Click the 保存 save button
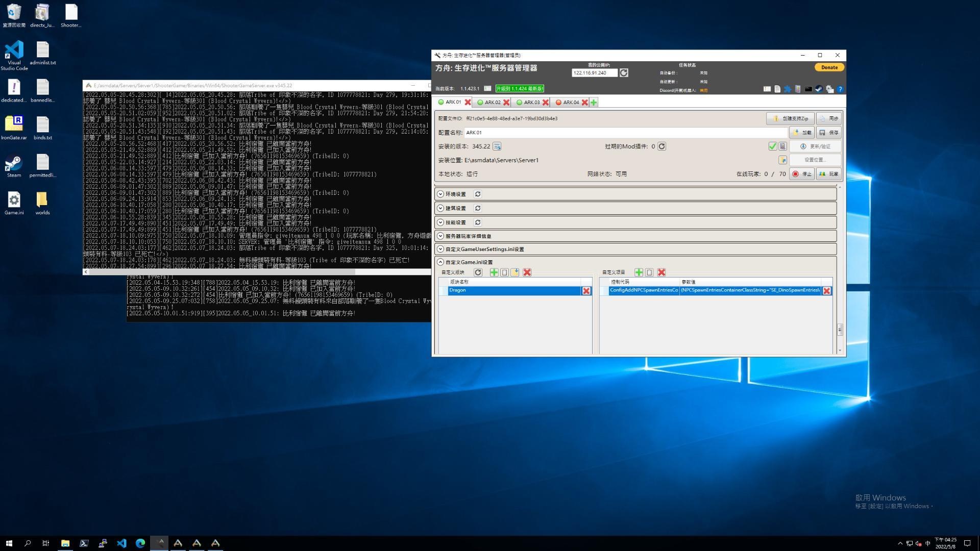The width and height of the screenshot is (980, 551). pyautogui.click(x=829, y=133)
